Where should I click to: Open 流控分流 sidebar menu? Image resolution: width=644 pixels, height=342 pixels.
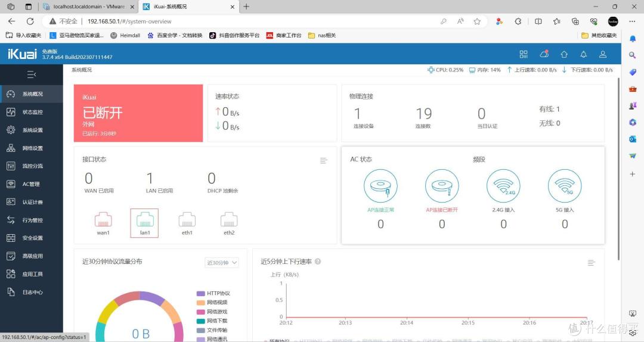pyautogui.click(x=32, y=166)
